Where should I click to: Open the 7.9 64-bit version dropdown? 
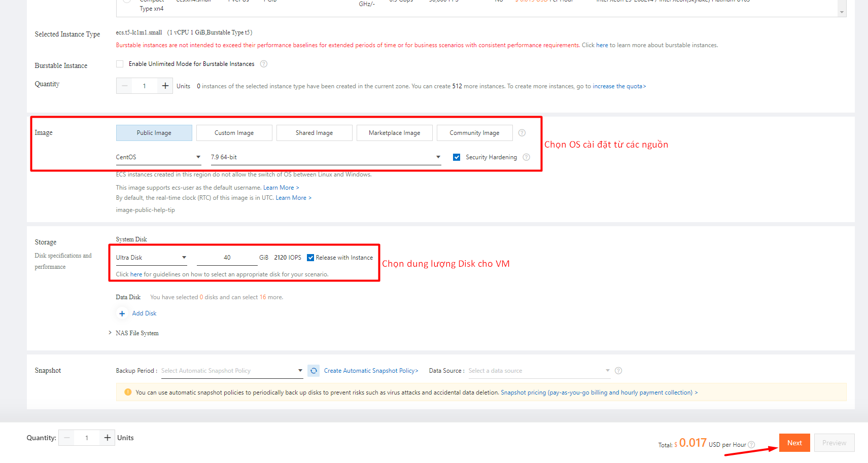[437, 157]
